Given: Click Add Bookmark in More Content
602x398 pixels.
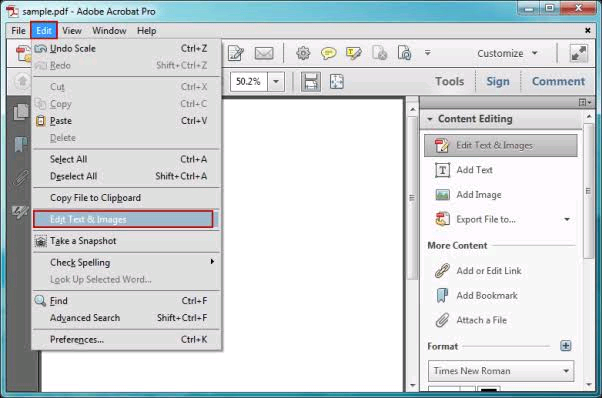Looking at the screenshot, I should 487,296.
